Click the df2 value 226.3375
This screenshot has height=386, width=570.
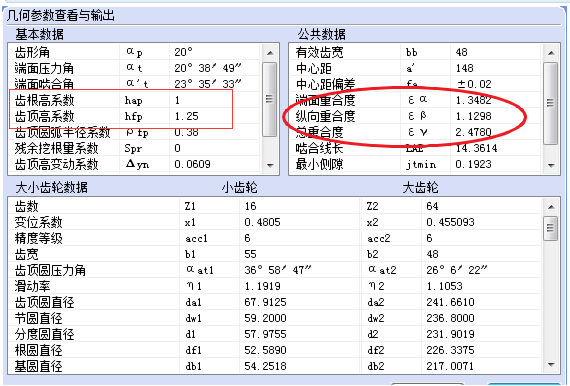click(x=450, y=350)
